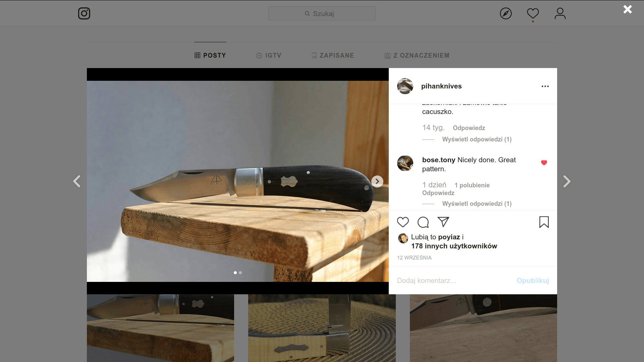Click the pihanknives username link
Screen dimensions: 644x362
[x=441, y=86]
